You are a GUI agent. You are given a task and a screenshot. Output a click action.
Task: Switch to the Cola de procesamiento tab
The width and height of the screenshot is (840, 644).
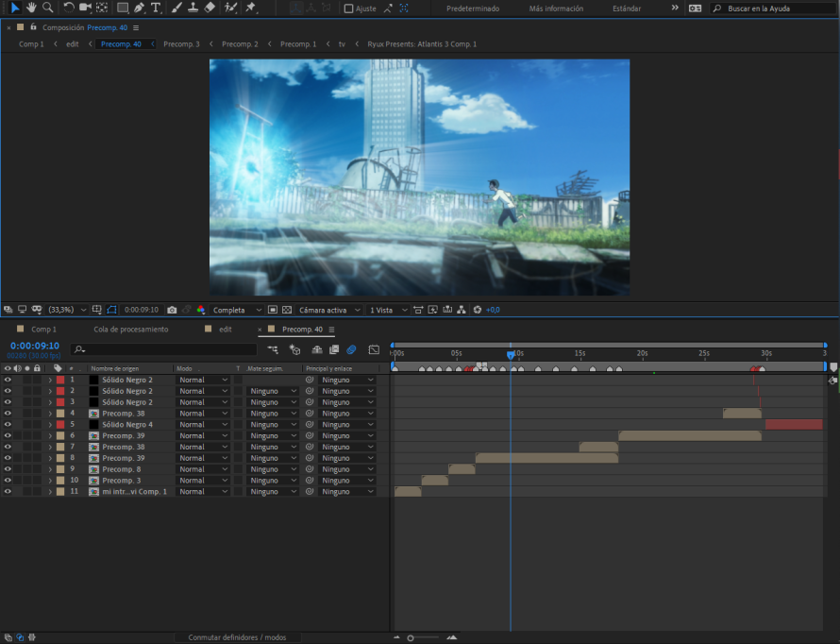click(x=130, y=330)
